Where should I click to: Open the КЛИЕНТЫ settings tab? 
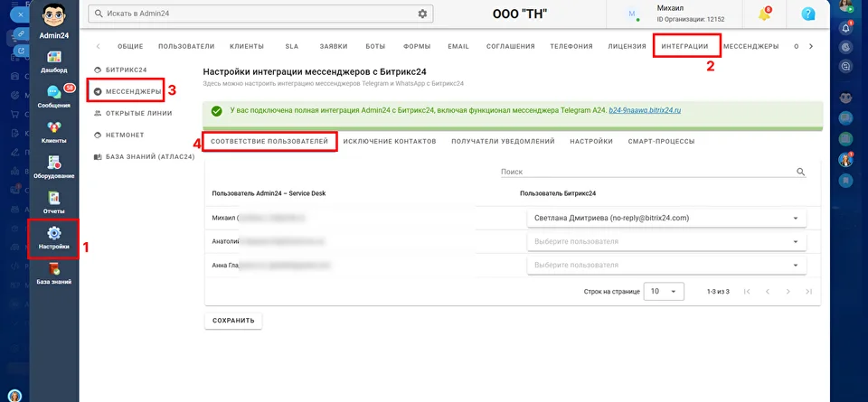(x=246, y=46)
